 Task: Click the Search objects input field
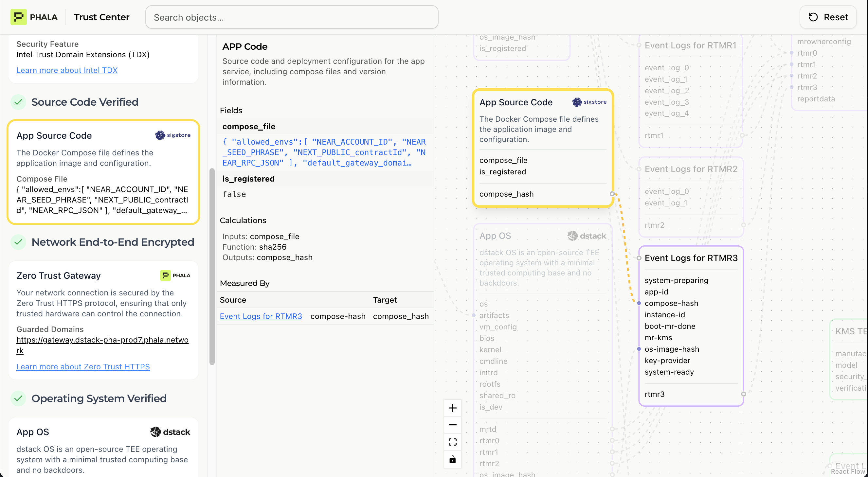(x=292, y=17)
